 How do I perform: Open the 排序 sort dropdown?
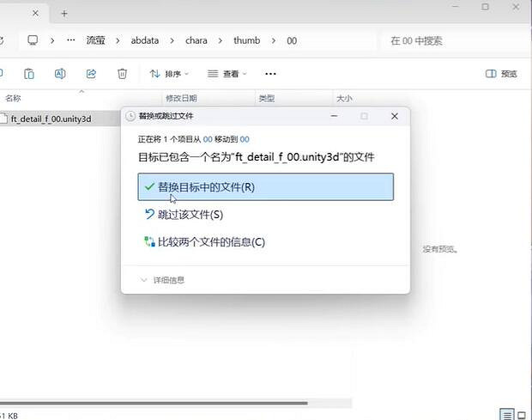coord(170,74)
